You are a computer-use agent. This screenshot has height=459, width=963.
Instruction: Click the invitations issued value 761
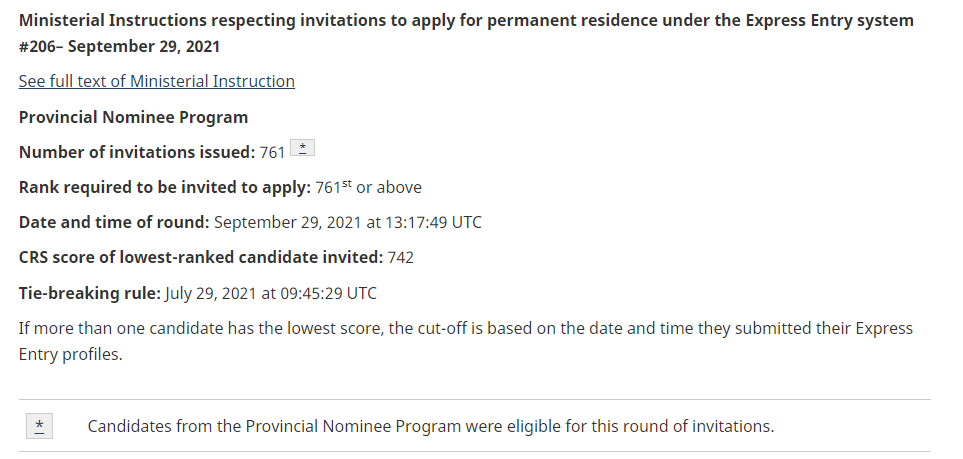tap(273, 152)
